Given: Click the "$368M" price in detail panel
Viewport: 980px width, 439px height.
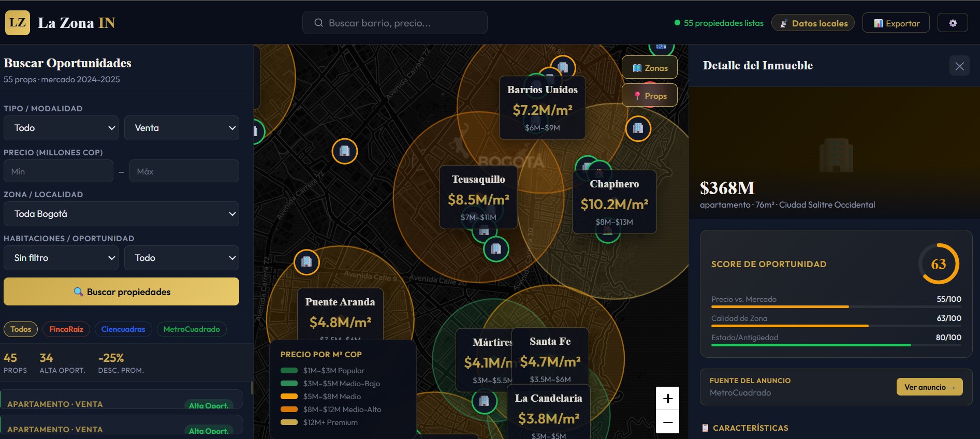Looking at the screenshot, I should (x=727, y=188).
